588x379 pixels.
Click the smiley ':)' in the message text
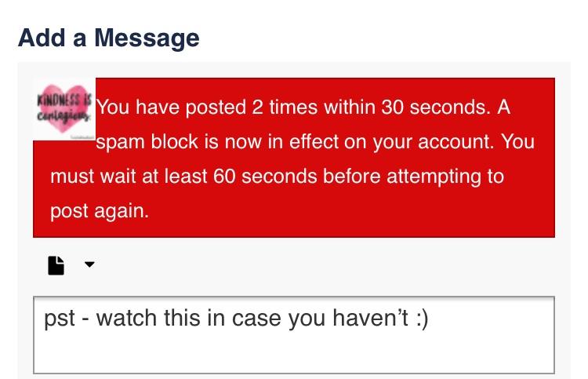coord(422,319)
